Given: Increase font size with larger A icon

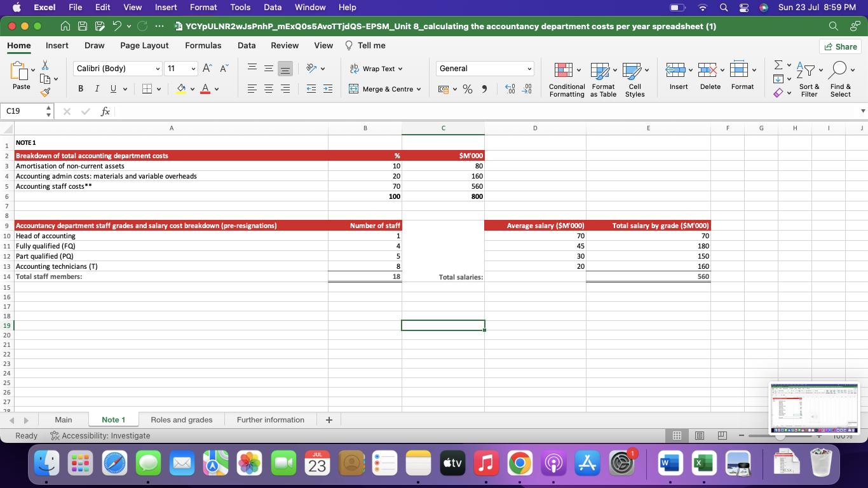Looking at the screenshot, I should [x=207, y=69].
